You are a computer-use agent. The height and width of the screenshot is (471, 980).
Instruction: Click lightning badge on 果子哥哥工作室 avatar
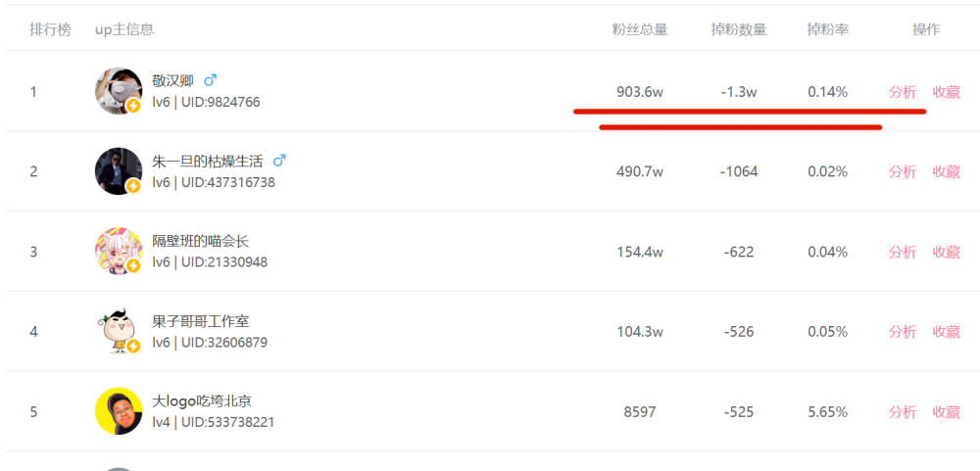click(x=133, y=346)
